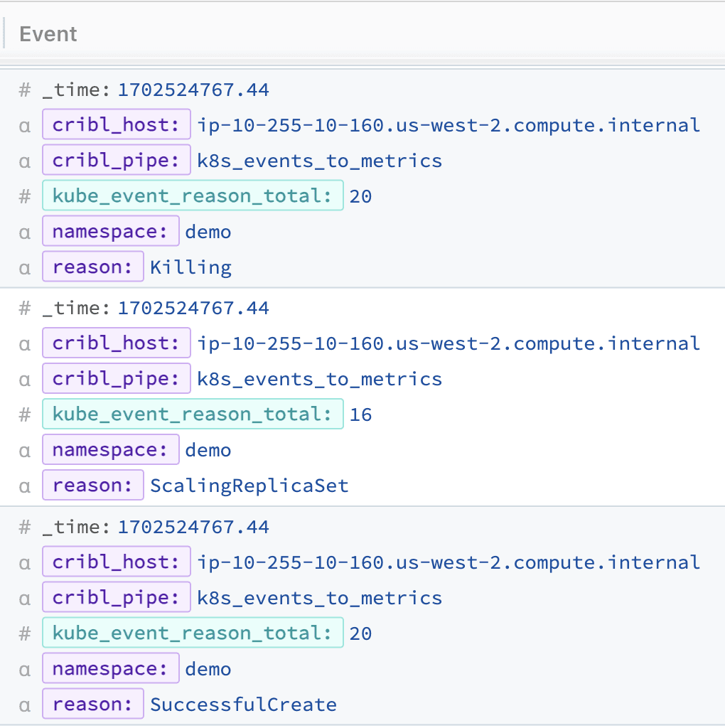The width and height of the screenshot is (725, 728).
Task: Click string-type icon beside reason SuccessfulCreate
Action: tap(25, 705)
